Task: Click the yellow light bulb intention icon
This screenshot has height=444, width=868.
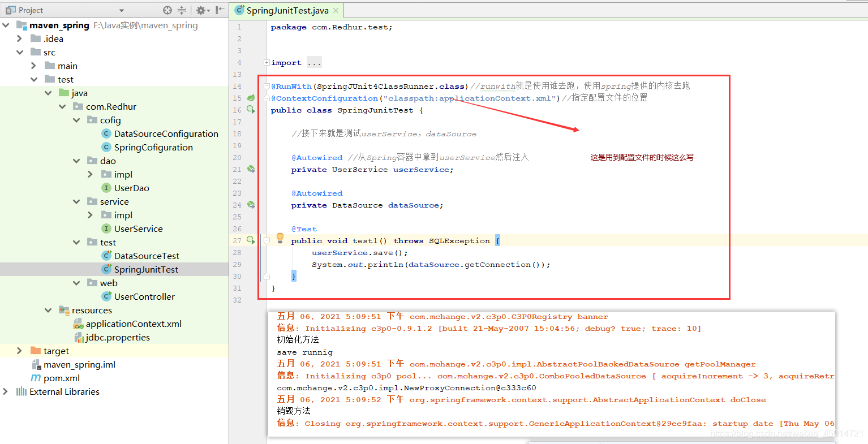Action: coord(280,238)
